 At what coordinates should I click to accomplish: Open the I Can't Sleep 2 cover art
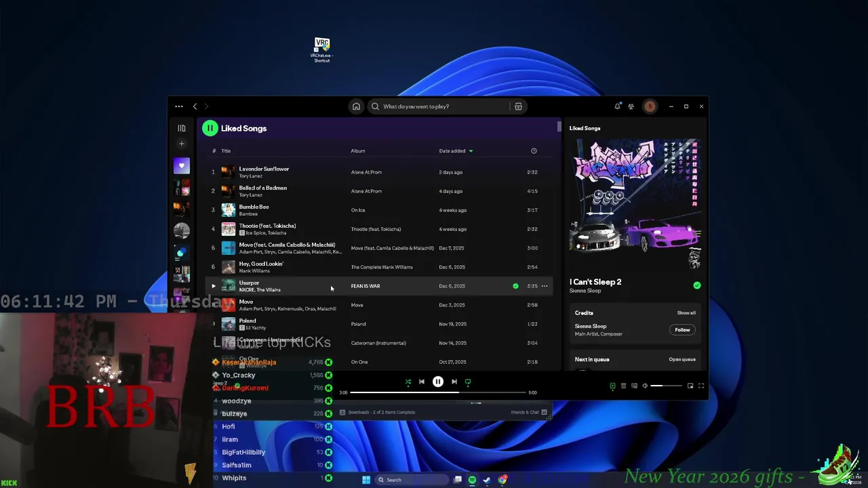pyautogui.click(x=635, y=204)
